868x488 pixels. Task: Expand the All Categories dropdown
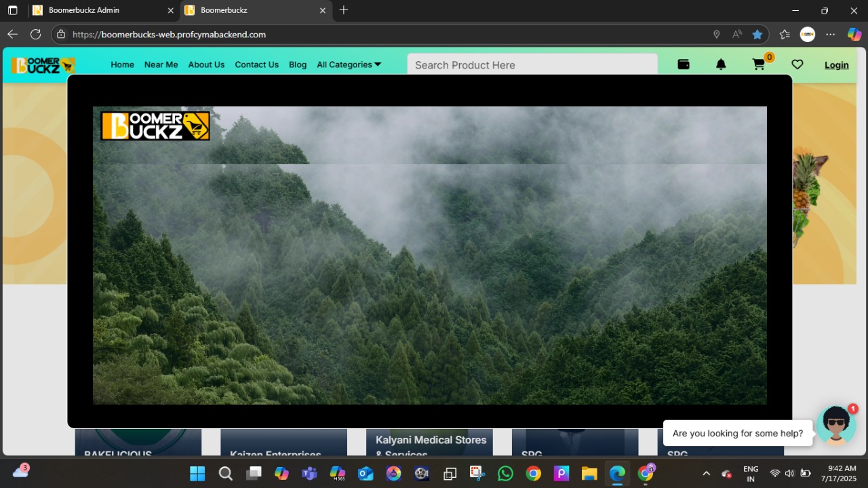349,64
